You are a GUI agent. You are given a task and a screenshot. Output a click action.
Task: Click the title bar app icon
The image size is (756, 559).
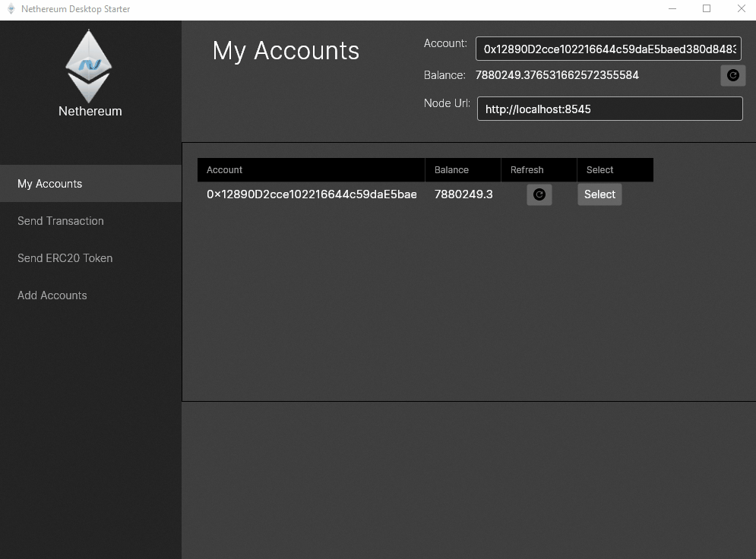click(x=11, y=8)
